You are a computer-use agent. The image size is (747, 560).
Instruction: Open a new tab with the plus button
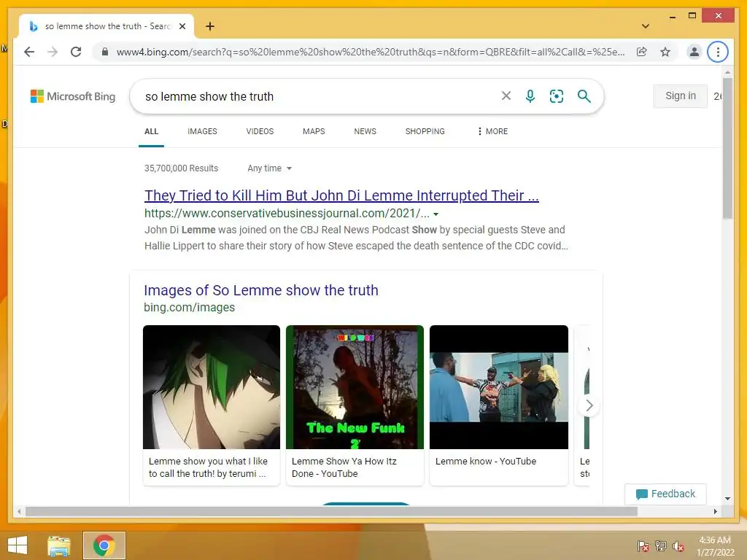pos(210,26)
